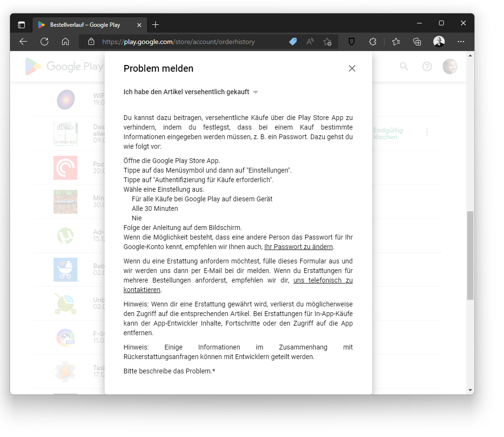This screenshot has width=504, height=437.
Task: Reload the page with the refresh icon
Action: pos(44,42)
